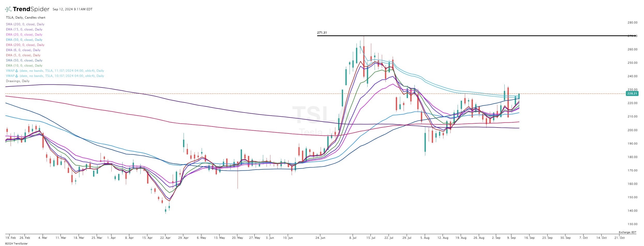Click the '1. Apr' date axis label
This screenshot has height=246, width=644.
pyautogui.click(x=111, y=238)
